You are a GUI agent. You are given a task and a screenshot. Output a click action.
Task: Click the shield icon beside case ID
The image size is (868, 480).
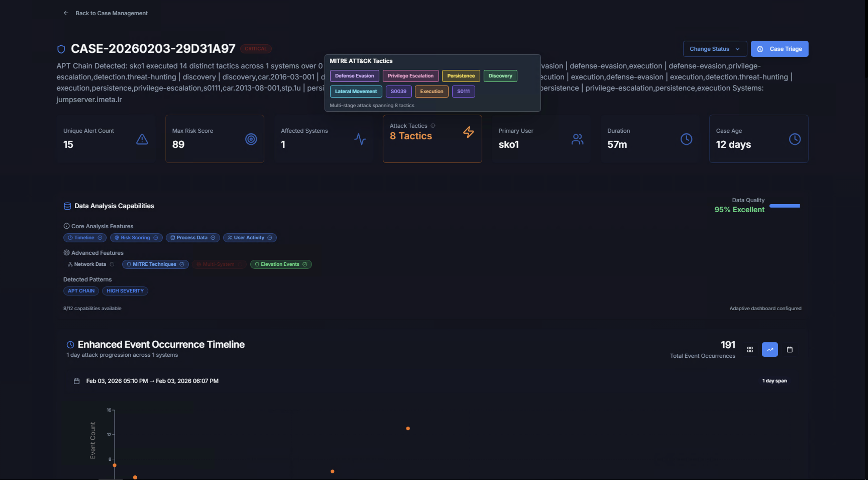click(61, 49)
